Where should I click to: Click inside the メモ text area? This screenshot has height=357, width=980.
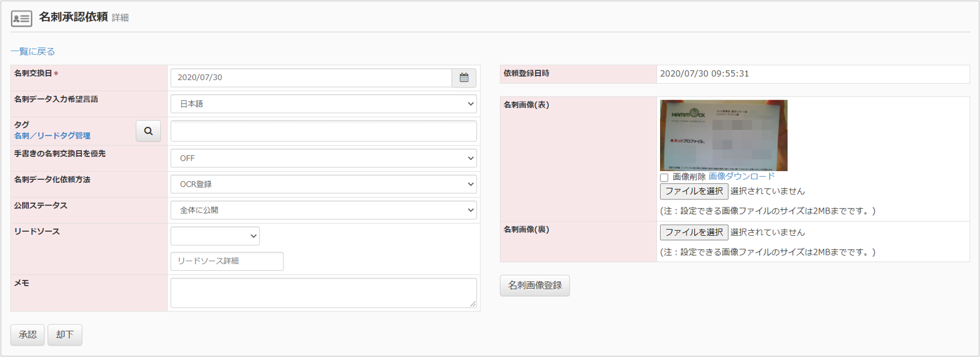[x=323, y=292]
